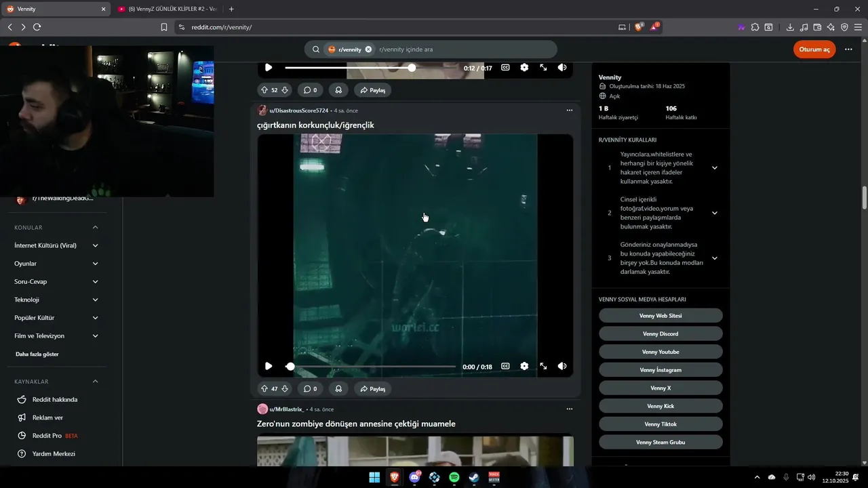The image size is (868, 488).
Task: Open Venny Steam Grubu link
Action: (660, 442)
